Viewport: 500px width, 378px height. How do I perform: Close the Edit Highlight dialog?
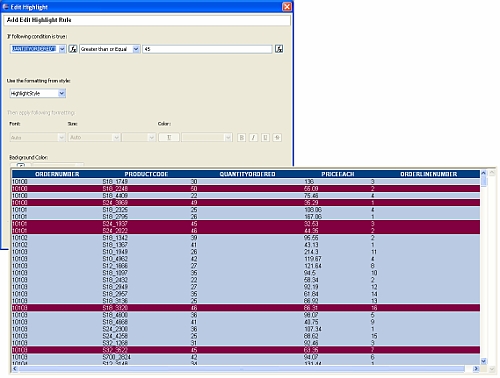(x=287, y=7)
